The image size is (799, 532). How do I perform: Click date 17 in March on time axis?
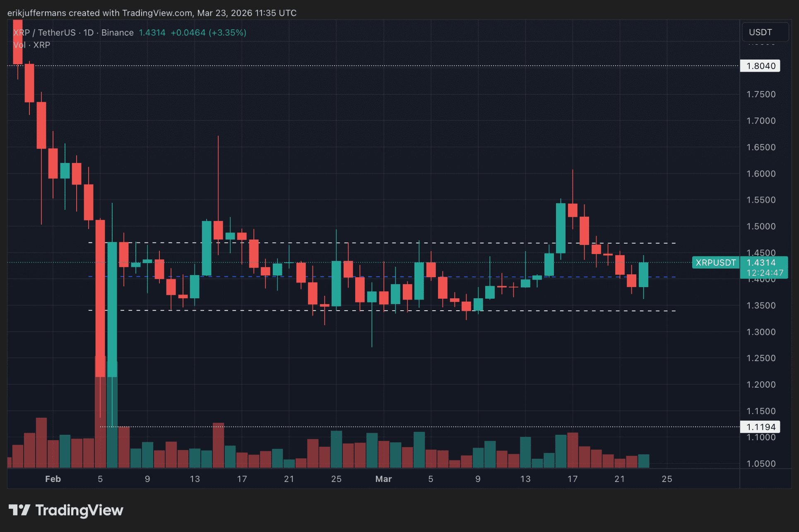pos(572,479)
